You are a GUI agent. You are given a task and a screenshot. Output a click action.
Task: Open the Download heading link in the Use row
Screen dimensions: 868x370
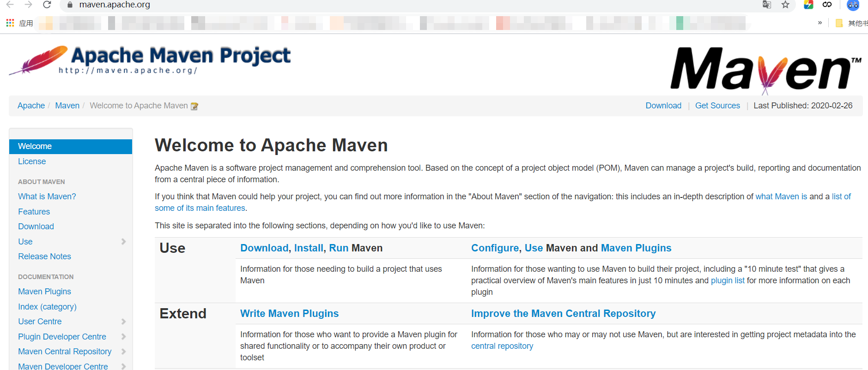point(264,248)
